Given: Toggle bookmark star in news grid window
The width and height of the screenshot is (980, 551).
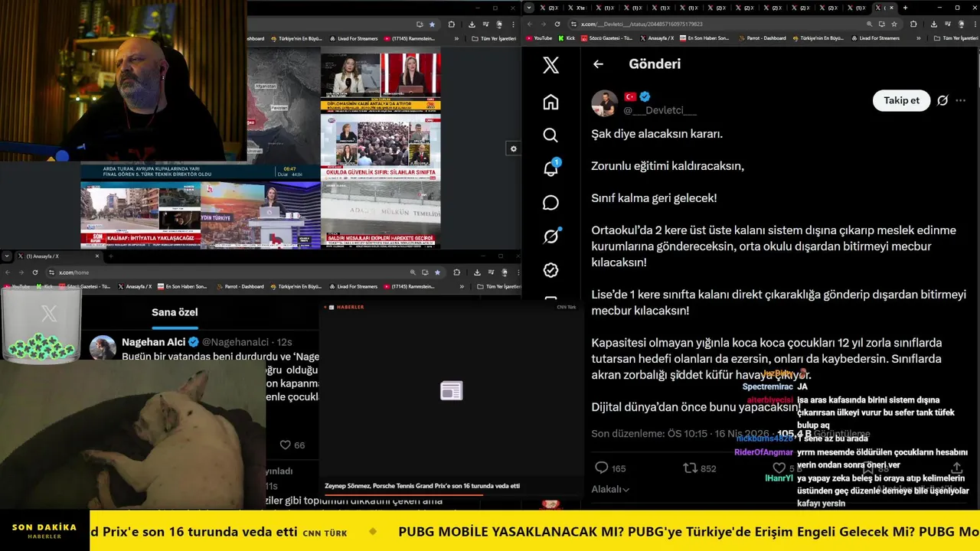Looking at the screenshot, I should pyautogui.click(x=432, y=24).
